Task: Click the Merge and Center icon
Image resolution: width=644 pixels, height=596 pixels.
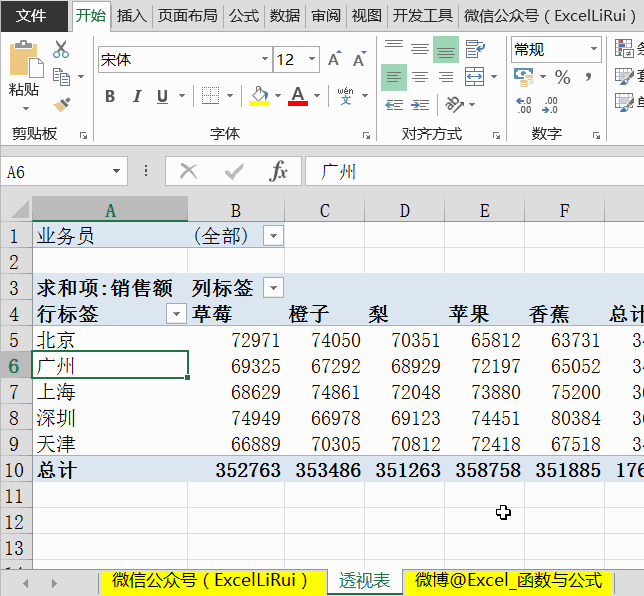Action: (474, 77)
